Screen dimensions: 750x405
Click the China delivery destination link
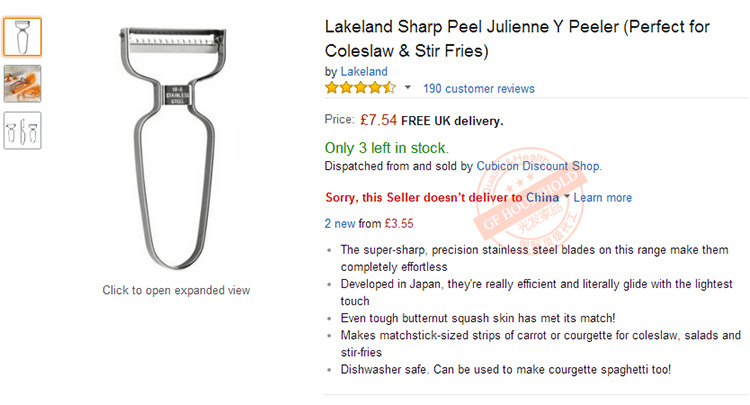pyautogui.click(x=542, y=198)
